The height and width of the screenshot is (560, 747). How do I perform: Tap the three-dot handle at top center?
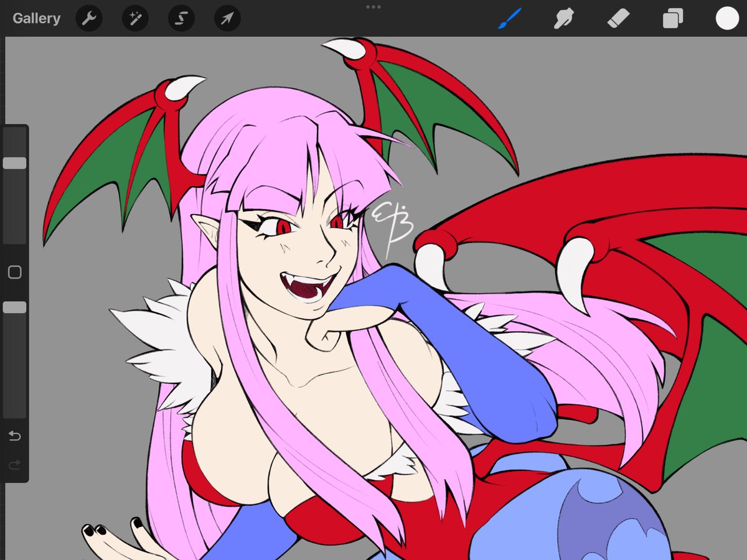click(374, 7)
